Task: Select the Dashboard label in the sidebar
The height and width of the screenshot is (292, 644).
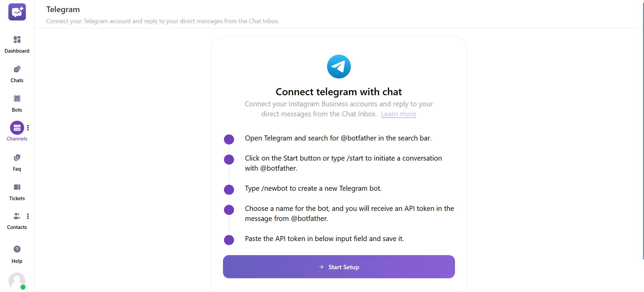Action: tap(17, 51)
